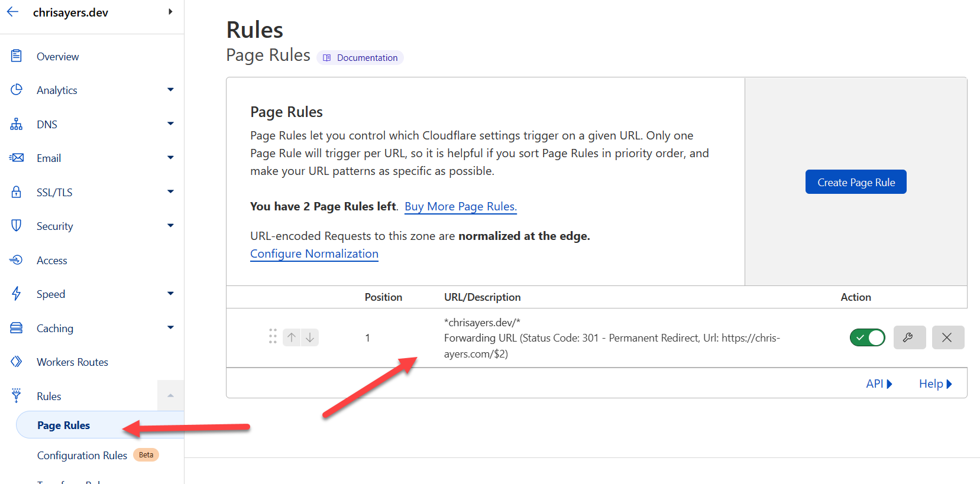Viewport: 980px width, 484px height.
Task: Expand the SSL/TLS sidebar section
Action: coord(170,192)
